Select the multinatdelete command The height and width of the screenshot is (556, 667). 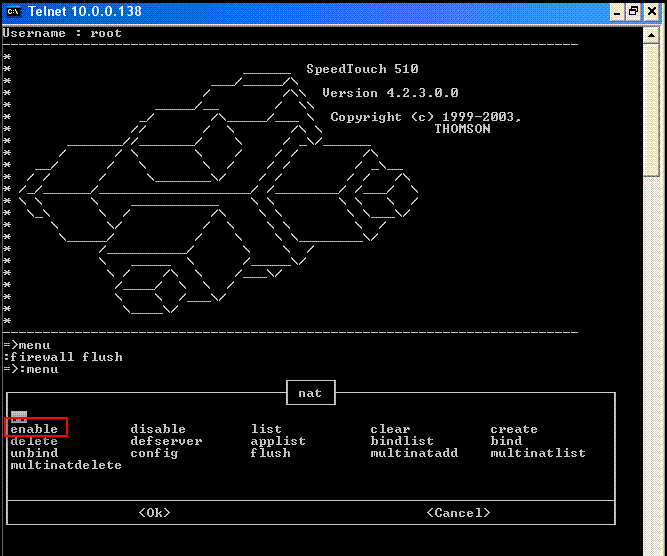click(x=66, y=465)
